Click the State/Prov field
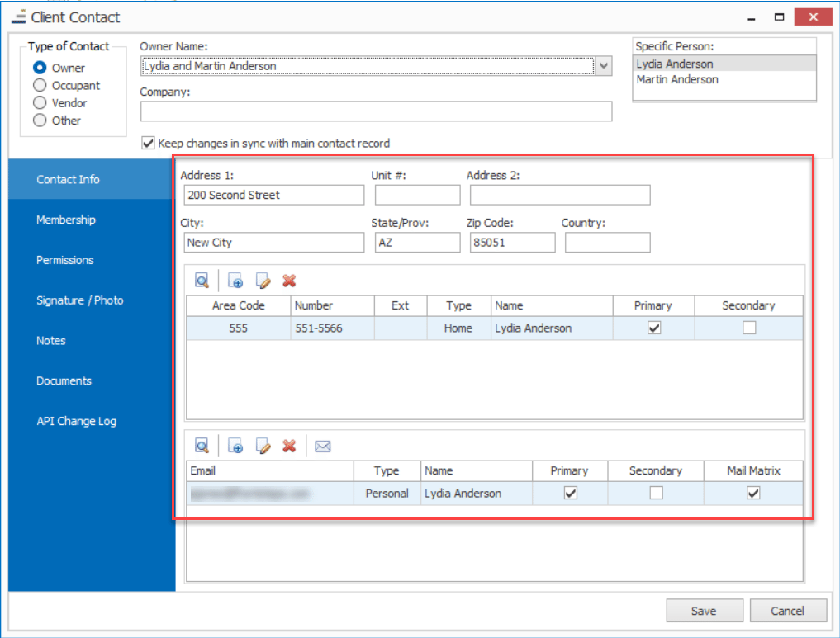This screenshot has width=840, height=638. 417,243
